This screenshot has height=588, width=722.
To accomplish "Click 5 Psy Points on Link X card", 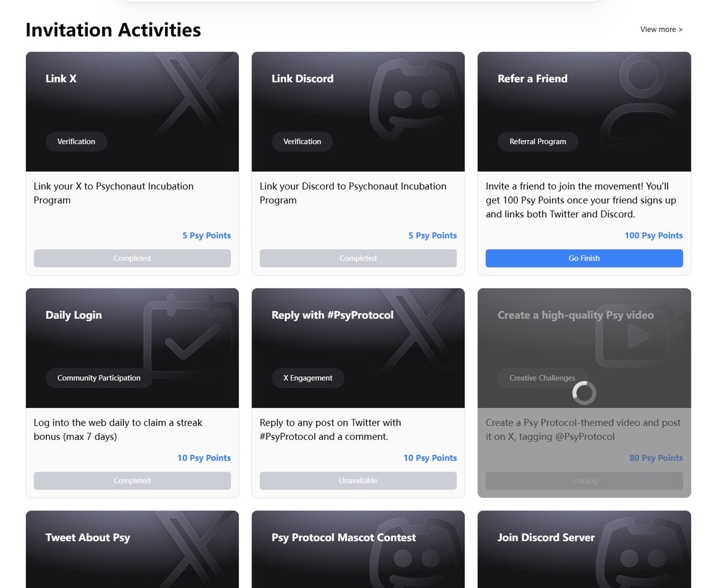I will pyautogui.click(x=206, y=235).
